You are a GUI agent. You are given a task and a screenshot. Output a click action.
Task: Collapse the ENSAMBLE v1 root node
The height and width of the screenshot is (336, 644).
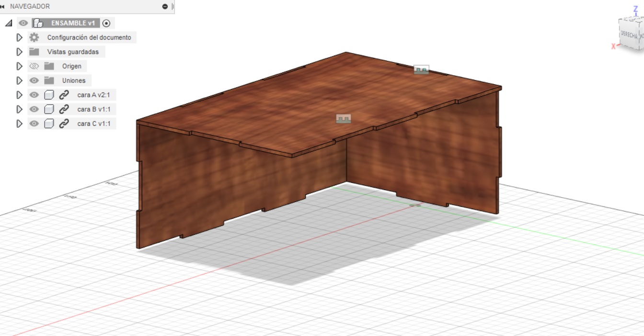click(x=9, y=23)
